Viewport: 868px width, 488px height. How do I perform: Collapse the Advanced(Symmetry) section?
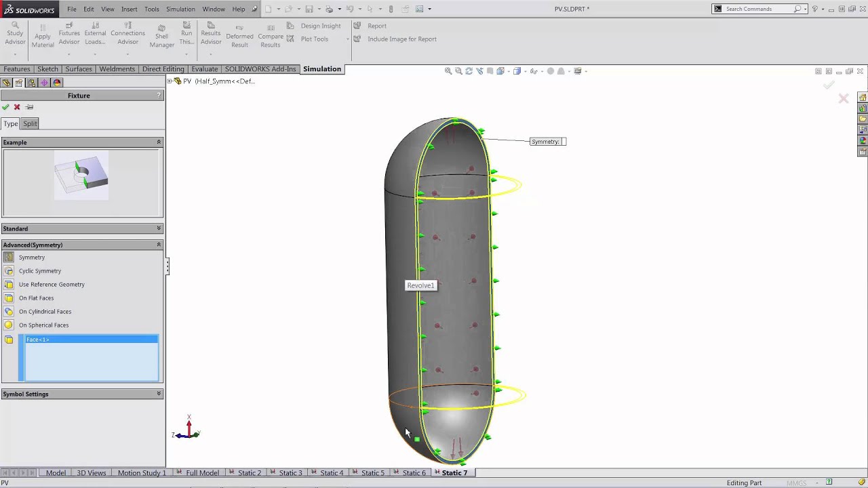coord(159,245)
